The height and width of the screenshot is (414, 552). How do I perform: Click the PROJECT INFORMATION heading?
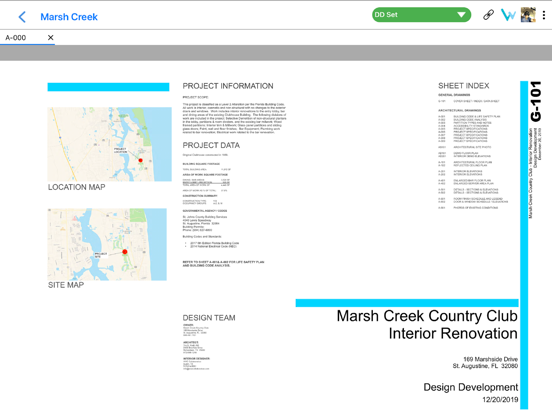[228, 86]
